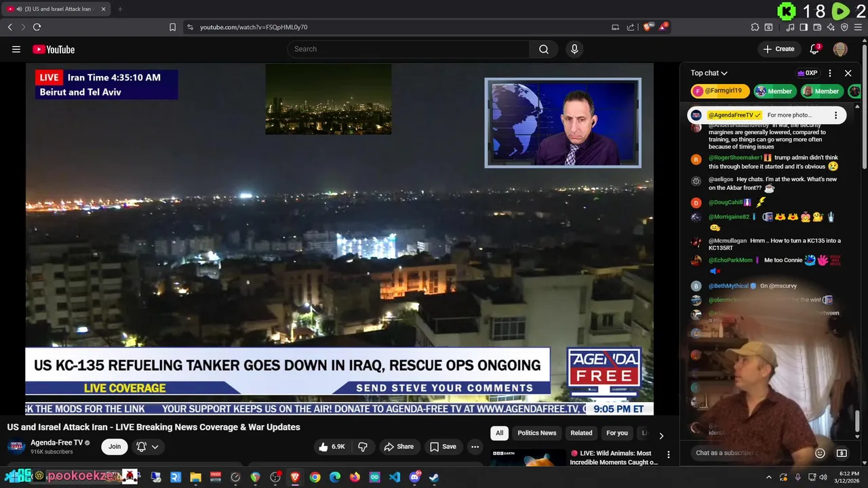Switch to the US and Israel Attack Iran tab
Image resolution: width=868 pixels, height=488 pixels.
coord(56,9)
